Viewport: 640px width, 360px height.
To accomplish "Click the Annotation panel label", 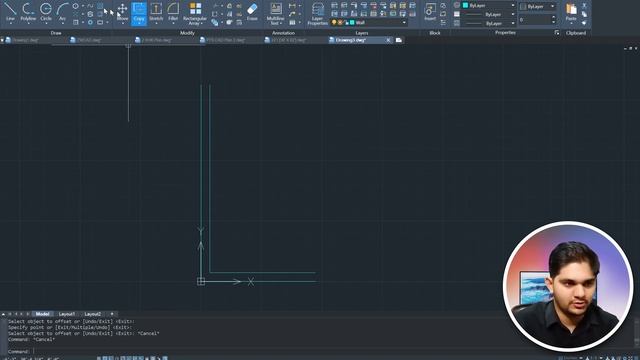I will point(283,33).
